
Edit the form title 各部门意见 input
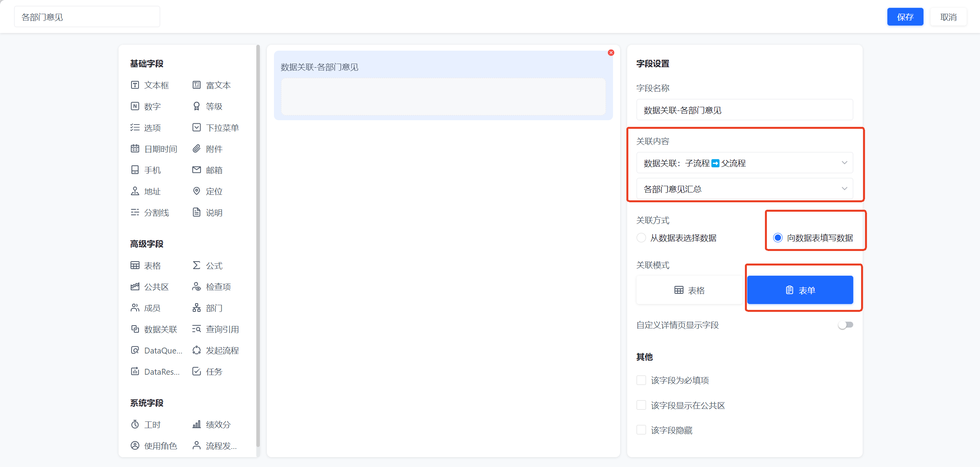(x=87, y=16)
